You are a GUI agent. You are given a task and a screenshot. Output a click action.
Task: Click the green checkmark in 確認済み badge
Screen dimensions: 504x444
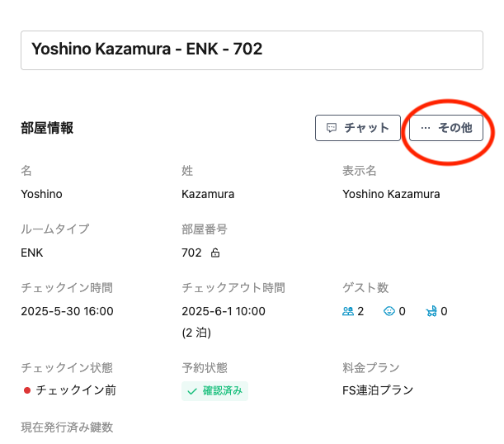[192, 391]
